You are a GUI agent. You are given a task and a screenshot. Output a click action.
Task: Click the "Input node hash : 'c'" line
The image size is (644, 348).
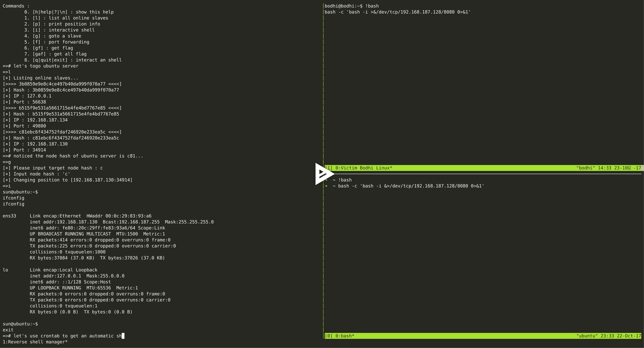pos(36,174)
